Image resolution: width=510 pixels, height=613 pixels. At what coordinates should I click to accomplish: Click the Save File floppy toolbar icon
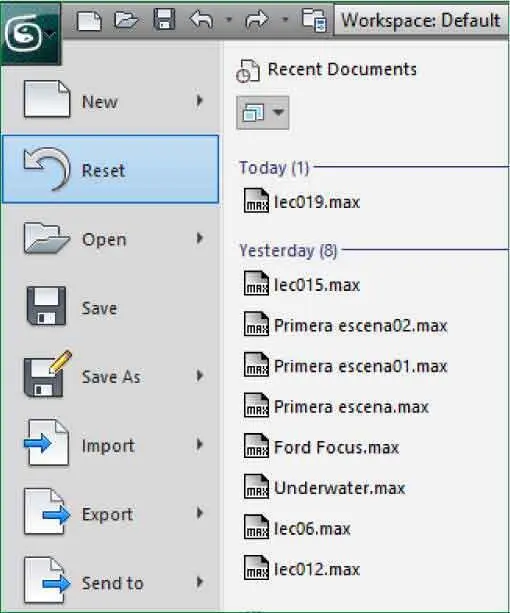point(164,20)
